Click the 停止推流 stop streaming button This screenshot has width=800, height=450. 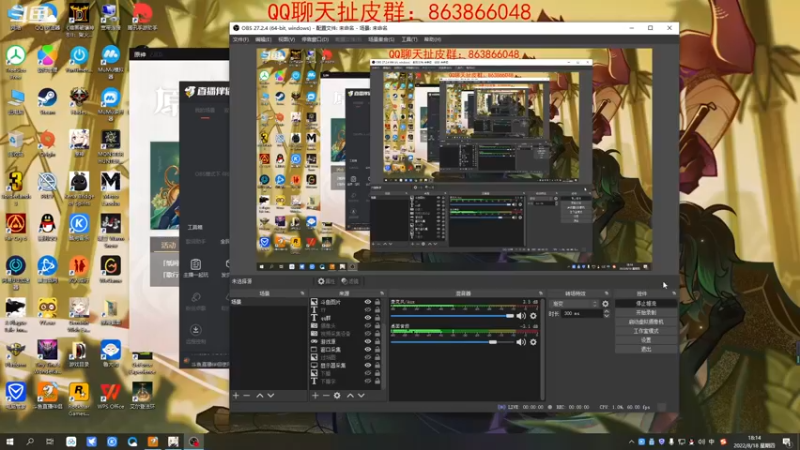(646, 304)
